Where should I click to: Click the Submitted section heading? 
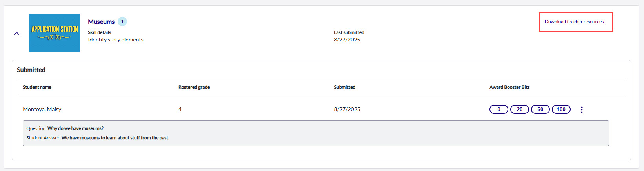tap(31, 70)
